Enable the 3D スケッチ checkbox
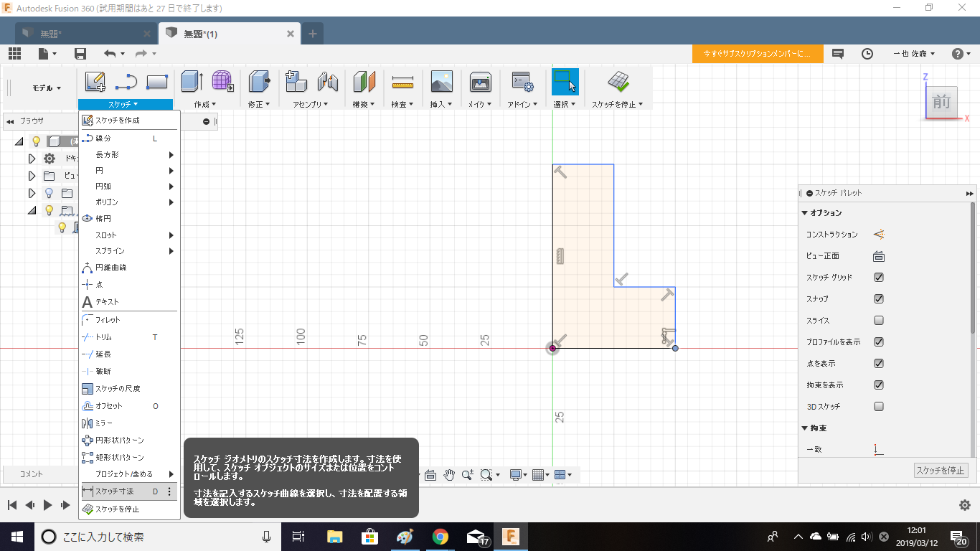The image size is (980, 551). pyautogui.click(x=879, y=407)
